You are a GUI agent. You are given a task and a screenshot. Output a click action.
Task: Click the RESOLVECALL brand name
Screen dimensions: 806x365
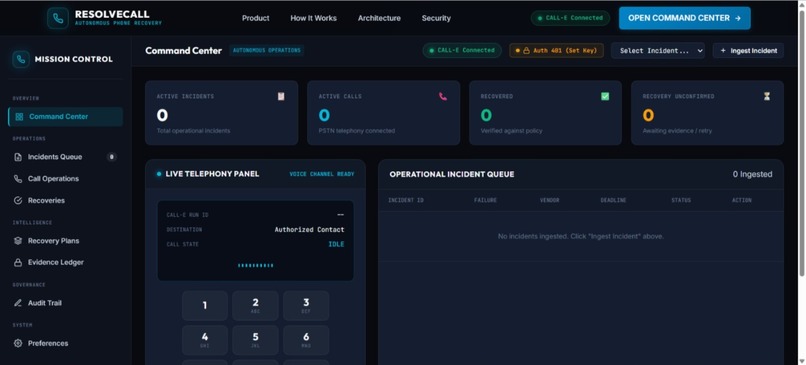click(x=112, y=14)
